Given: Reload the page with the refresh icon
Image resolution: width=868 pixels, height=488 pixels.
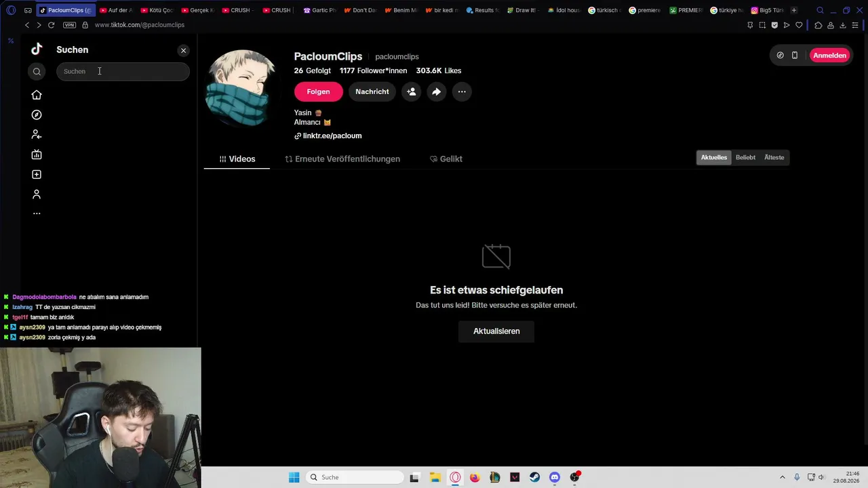Looking at the screenshot, I should (51, 25).
